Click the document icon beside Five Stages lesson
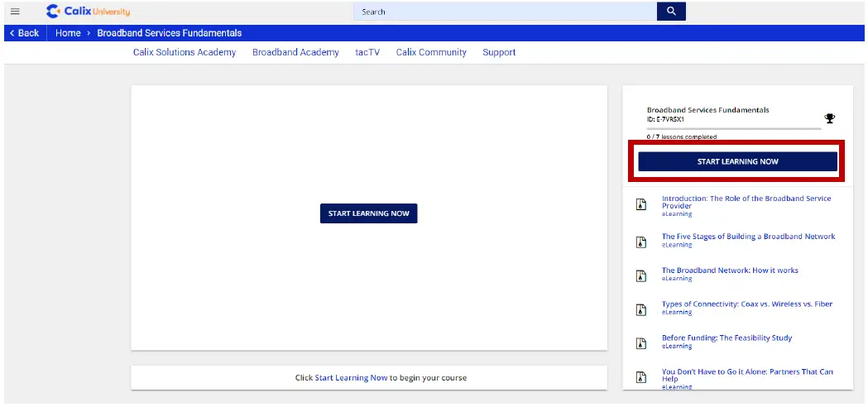Screen dimensions: 868x407 641,242
